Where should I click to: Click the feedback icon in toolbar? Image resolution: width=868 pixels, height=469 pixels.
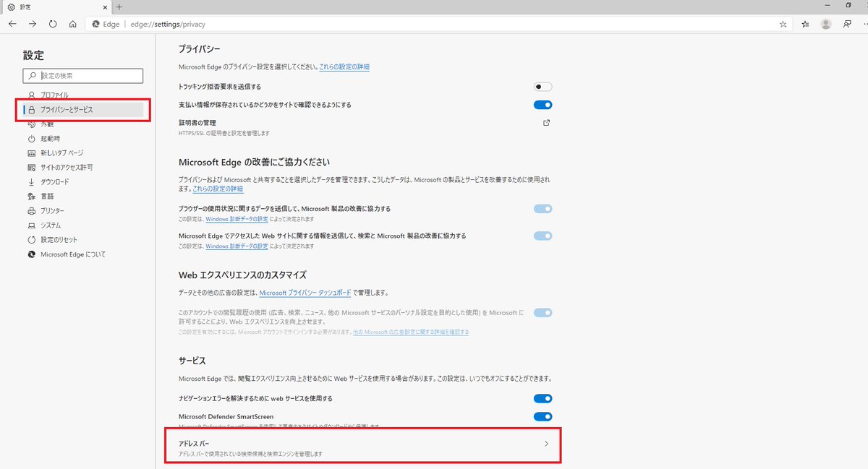(x=846, y=24)
